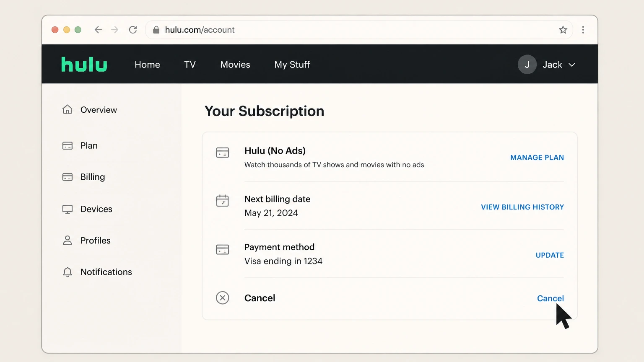Click the Hulu logo
The image size is (644, 362).
tap(84, 65)
